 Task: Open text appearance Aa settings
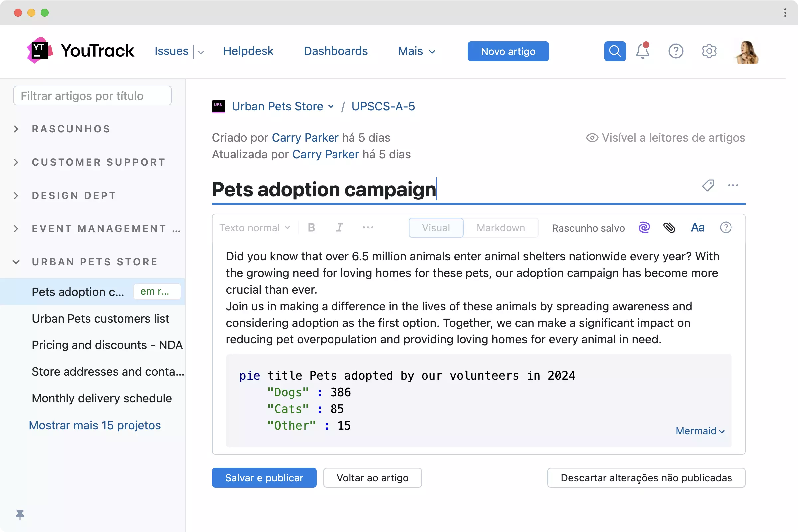click(x=698, y=228)
